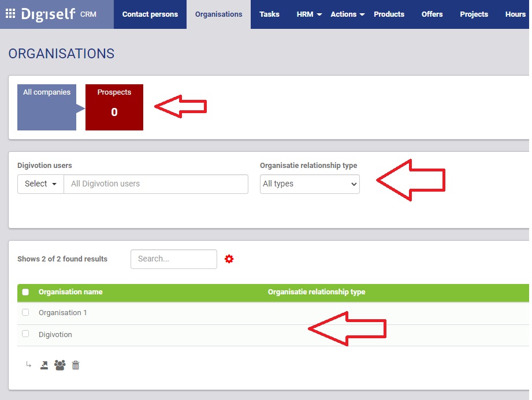The image size is (532, 400).
Task: Tick the Digivotion row checkbox
Action: point(25,334)
